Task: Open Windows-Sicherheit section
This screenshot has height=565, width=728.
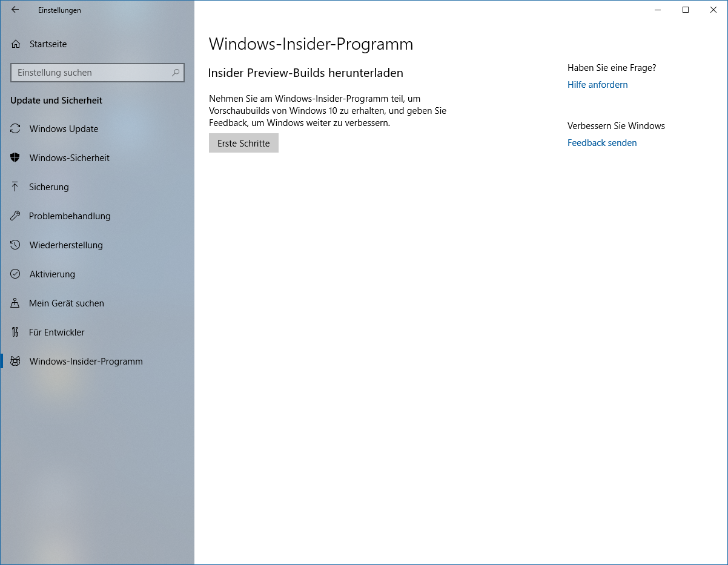Action: click(x=97, y=158)
